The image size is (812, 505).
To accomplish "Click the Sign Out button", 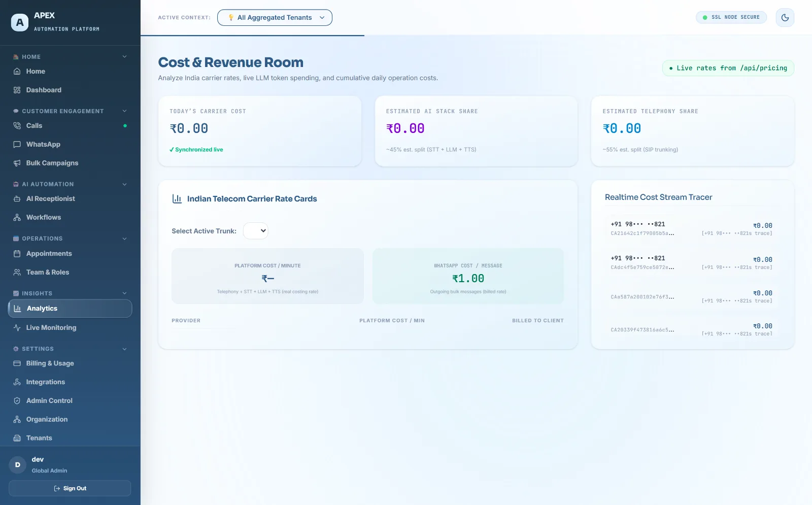I will click(x=70, y=488).
